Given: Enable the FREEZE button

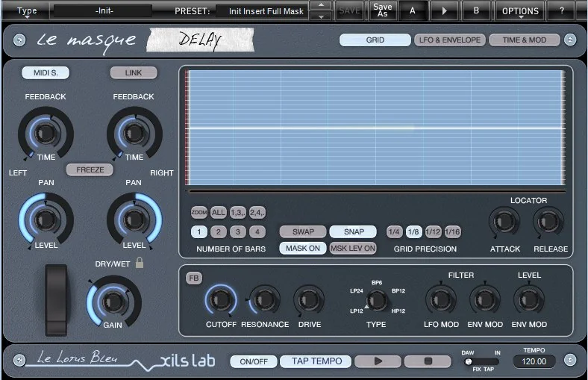Looking at the screenshot, I should point(90,169).
